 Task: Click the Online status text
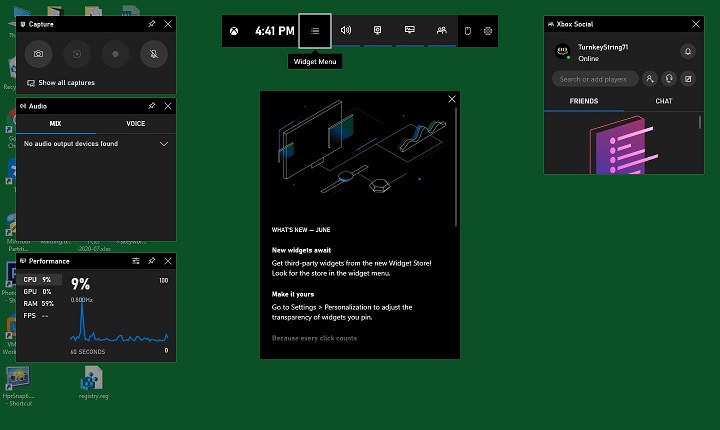click(588, 59)
